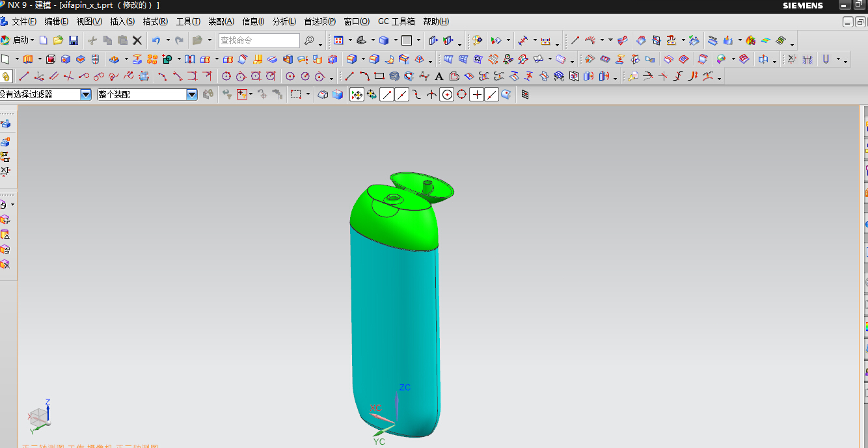Open the 插入(S) menu
This screenshot has height=448, width=868.
point(122,21)
